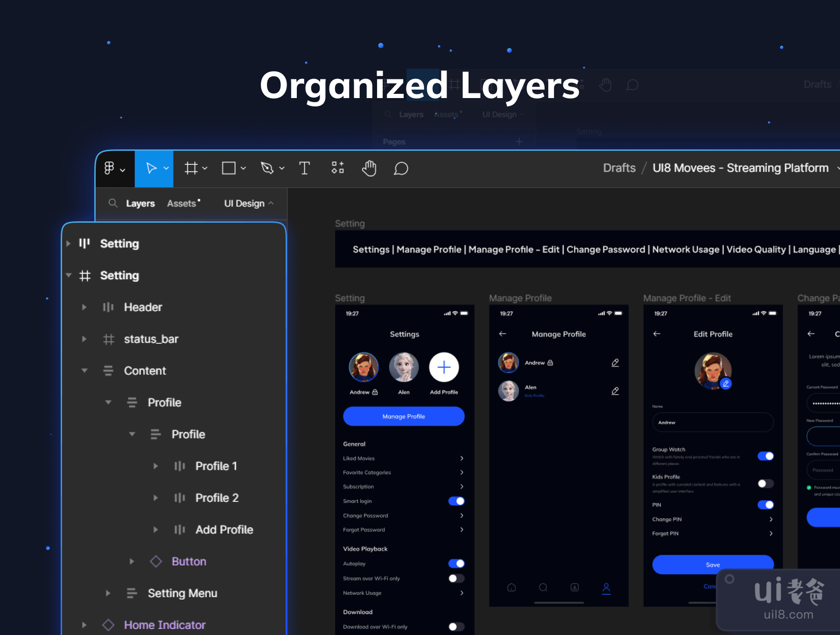Viewport: 840px width, 635px height.
Task: Open the Resources components tool
Action: click(x=337, y=168)
